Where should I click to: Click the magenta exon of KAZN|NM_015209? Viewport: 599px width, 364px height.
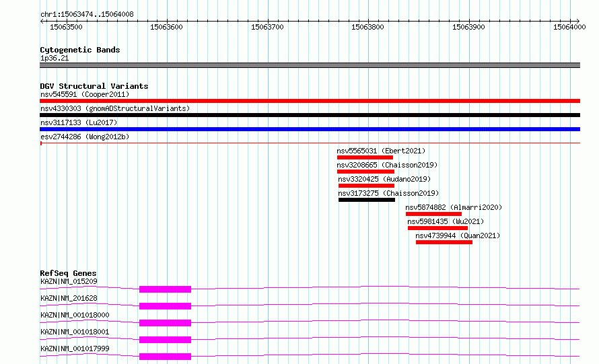coord(165,289)
